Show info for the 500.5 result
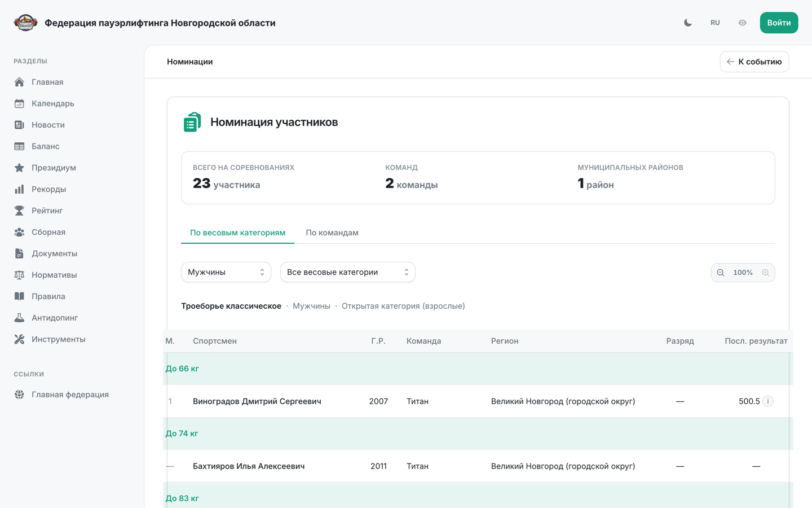812x508 pixels. click(768, 401)
